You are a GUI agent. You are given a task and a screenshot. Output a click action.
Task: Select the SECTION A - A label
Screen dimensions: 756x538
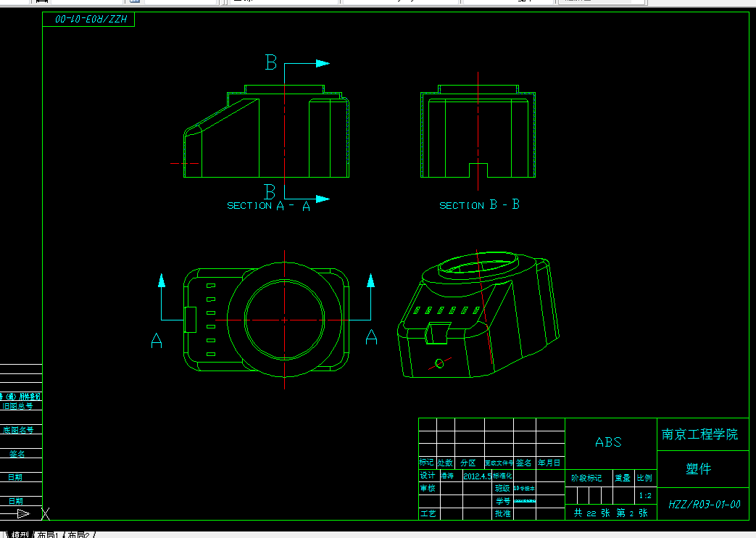[x=269, y=206]
